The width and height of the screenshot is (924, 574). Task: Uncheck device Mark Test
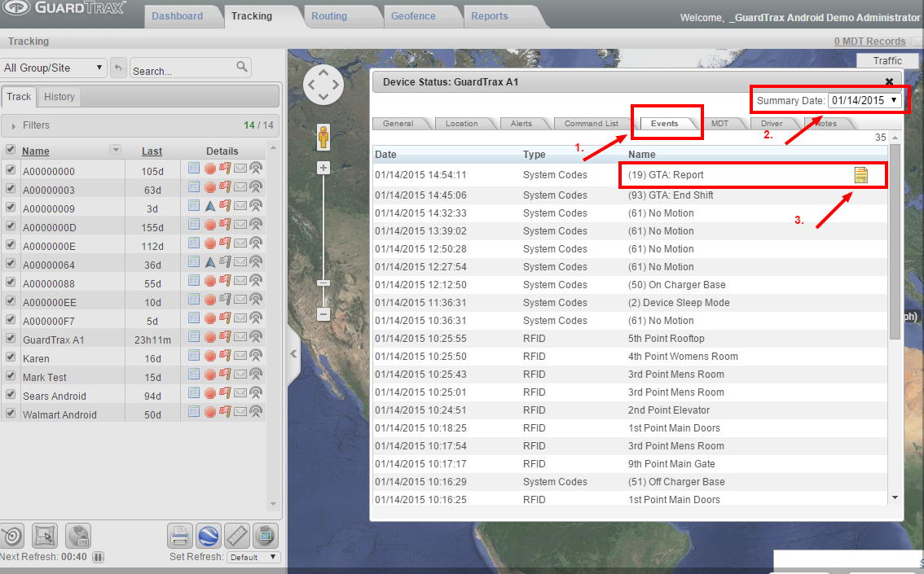[x=10, y=376]
